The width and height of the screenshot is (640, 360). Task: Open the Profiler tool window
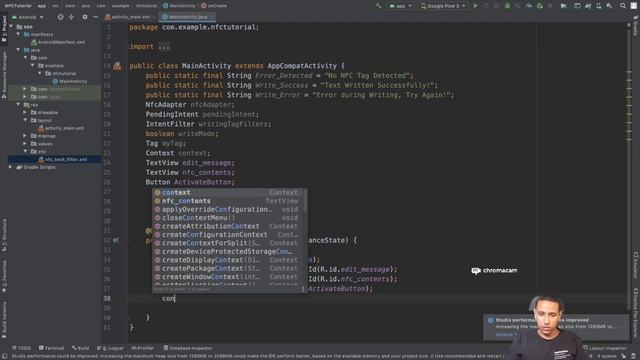(142, 348)
